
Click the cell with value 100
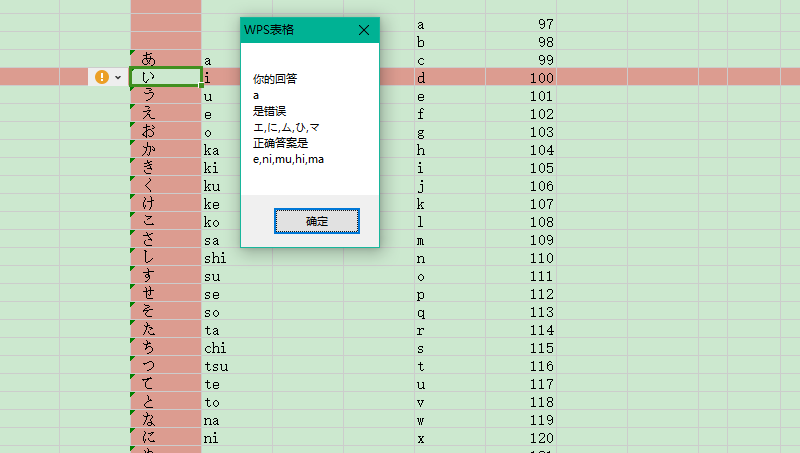[x=521, y=77]
